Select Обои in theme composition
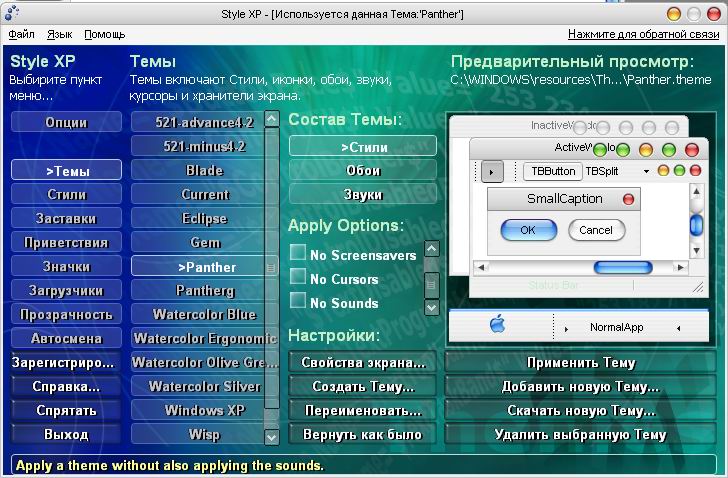The width and height of the screenshot is (728, 478). click(x=363, y=170)
